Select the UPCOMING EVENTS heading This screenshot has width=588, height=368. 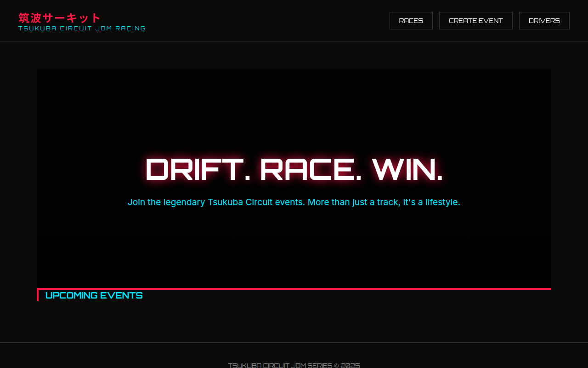tap(94, 295)
